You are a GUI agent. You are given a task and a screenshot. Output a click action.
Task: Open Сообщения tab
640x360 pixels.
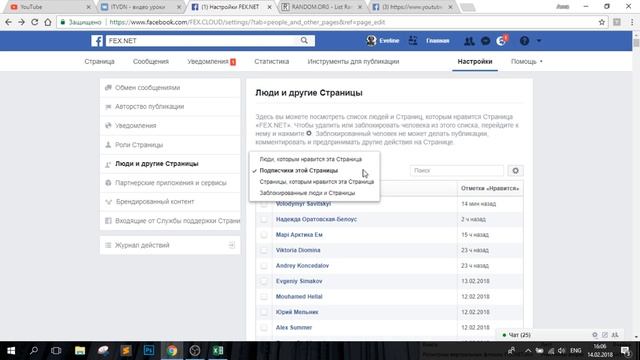click(151, 61)
